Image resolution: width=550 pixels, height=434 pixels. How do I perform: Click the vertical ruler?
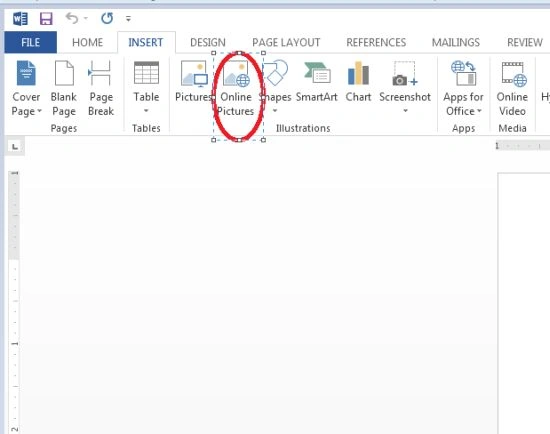click(x=14, y=302)
